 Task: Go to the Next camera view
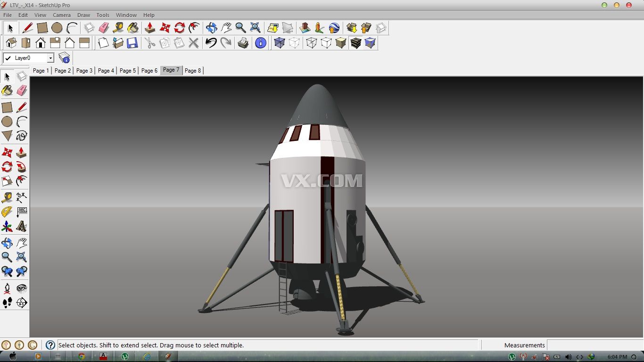22,271
